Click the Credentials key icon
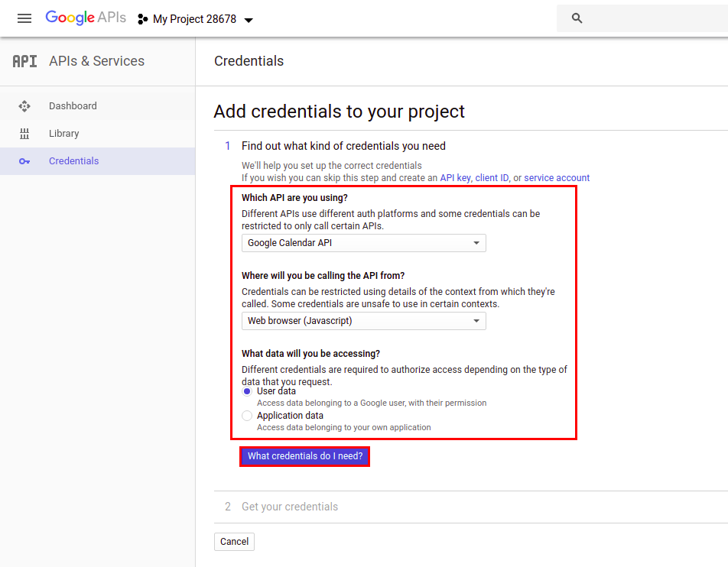This screenshot has width=728, height=567. (24, 161)
